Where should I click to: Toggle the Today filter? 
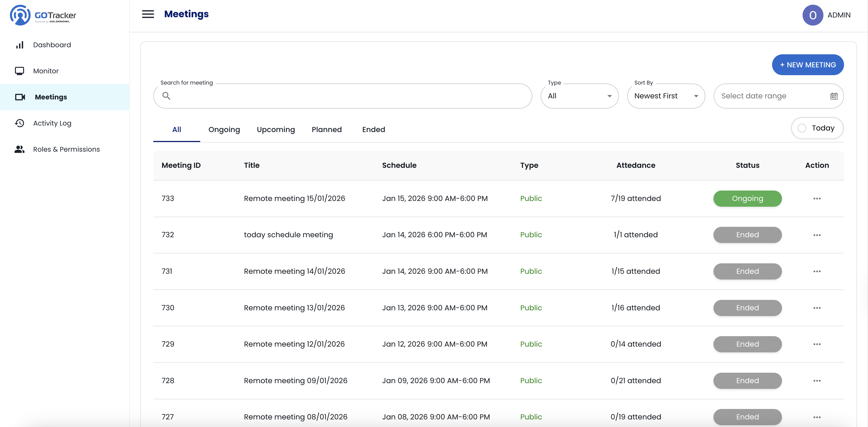tap(817, 128)
